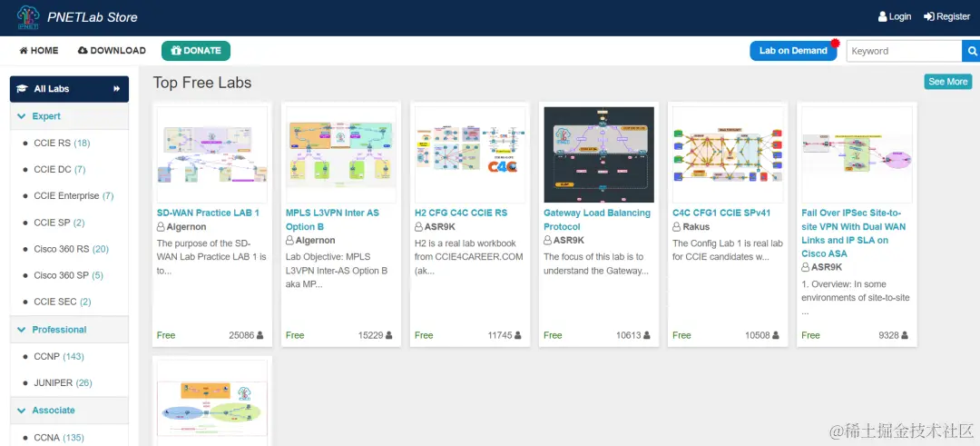
Task: Click the users icon next to 10508
Action: pos(776,335)
